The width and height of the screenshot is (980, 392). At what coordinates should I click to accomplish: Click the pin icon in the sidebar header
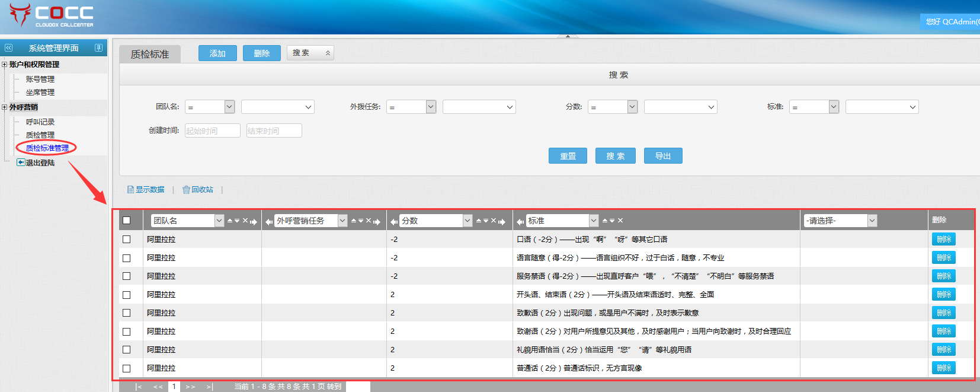click(98, 48)
